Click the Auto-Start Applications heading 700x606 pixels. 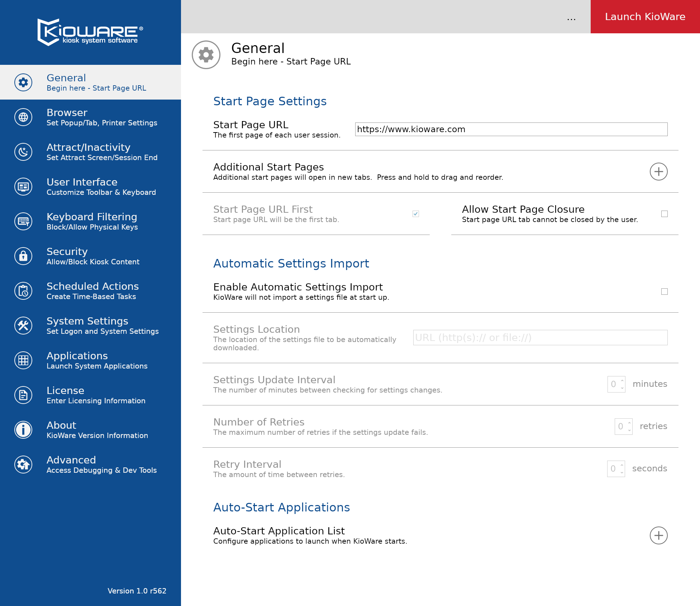[281, 508]
